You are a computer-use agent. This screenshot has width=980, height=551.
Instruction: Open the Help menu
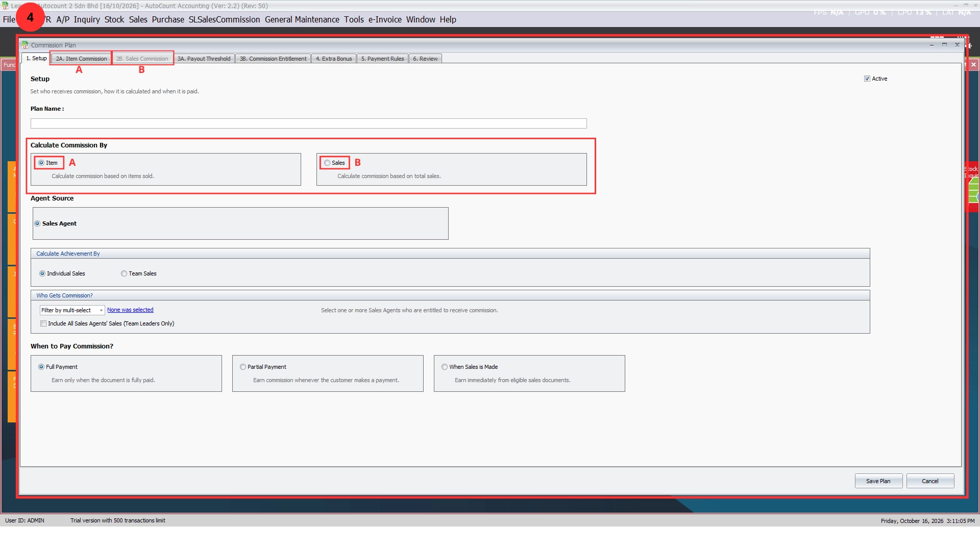(x=448, y=19)
